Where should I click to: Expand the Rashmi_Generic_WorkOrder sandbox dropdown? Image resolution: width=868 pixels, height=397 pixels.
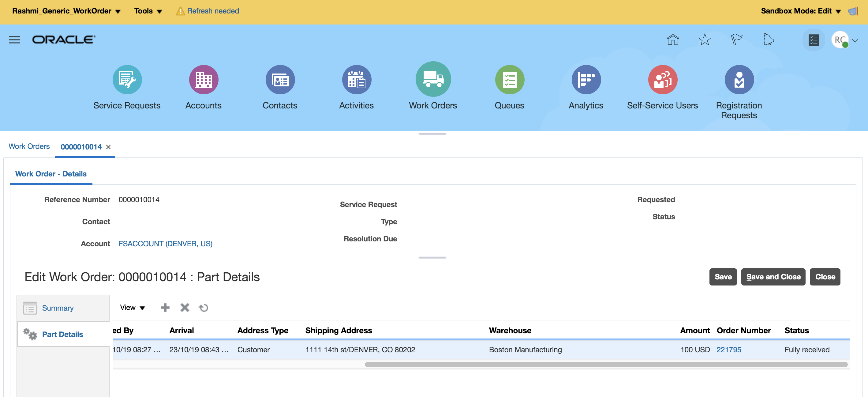[66, 11]
